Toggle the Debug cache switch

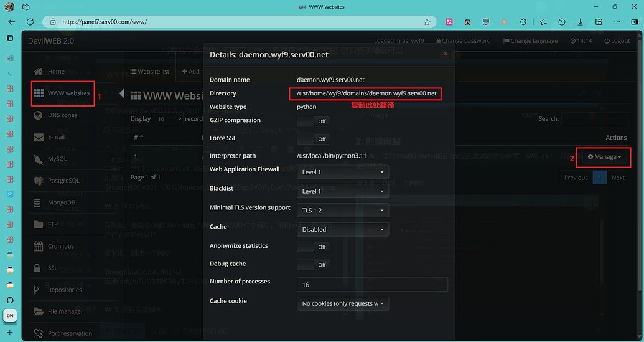314,265
